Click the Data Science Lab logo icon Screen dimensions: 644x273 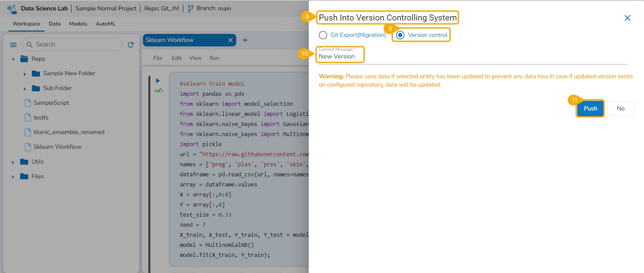12,9
